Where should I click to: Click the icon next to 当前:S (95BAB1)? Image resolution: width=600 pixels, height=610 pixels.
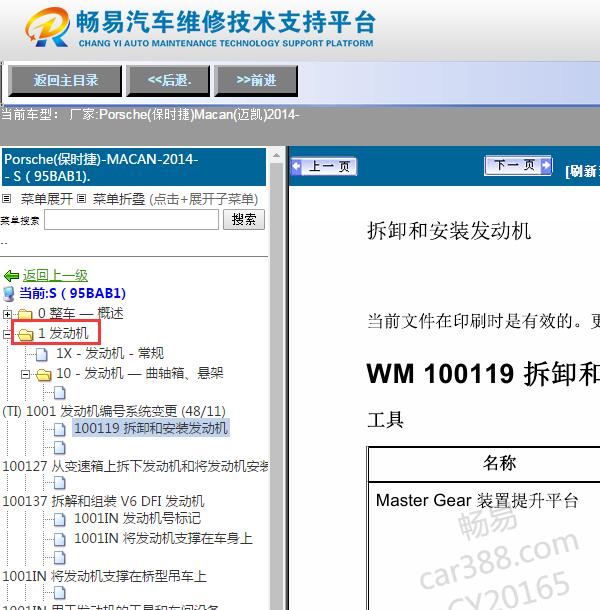coord(9,294)
